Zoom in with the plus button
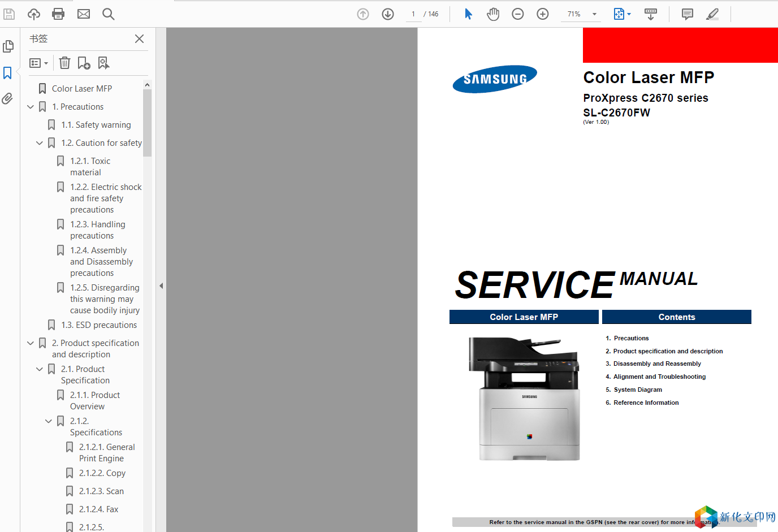778x532 pixels. pyautogui.click(x=543, y=14)
